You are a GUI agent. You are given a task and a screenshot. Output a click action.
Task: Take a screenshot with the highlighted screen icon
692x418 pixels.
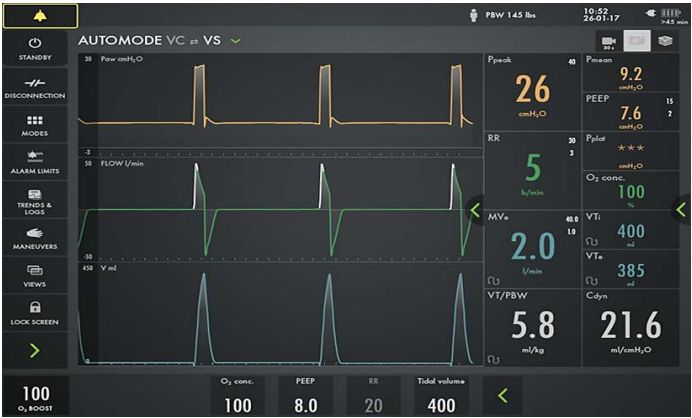pyautogui.click(x=637, y=41)
